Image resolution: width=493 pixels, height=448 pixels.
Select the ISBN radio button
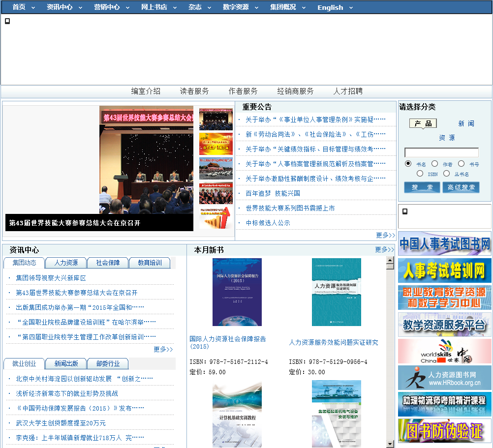[420, 174]
